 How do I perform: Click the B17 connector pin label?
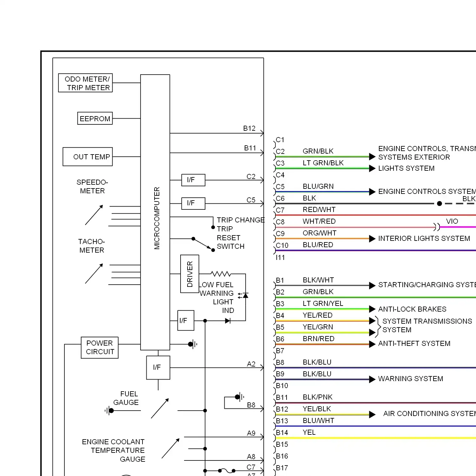pyautogui.click(x=282, y=468)
